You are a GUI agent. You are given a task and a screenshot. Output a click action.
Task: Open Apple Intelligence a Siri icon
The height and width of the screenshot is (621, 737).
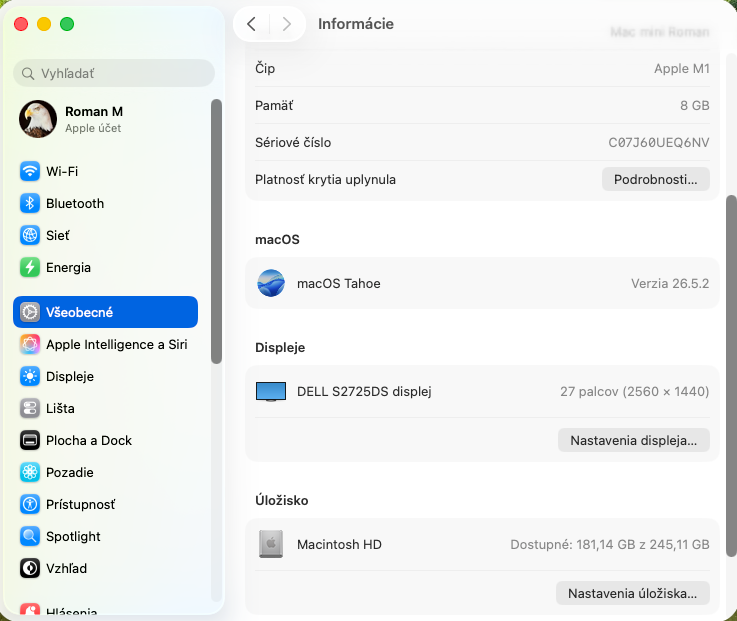click(x=30, y=344)
